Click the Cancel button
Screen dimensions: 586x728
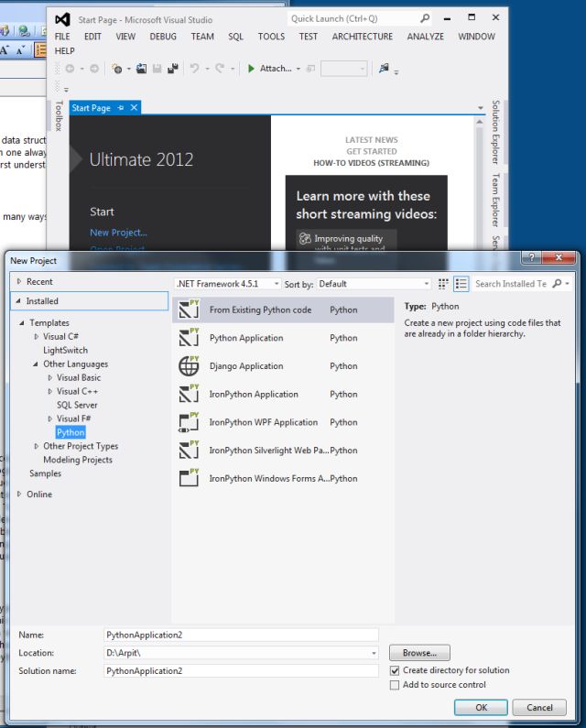(x=539, y=708)
